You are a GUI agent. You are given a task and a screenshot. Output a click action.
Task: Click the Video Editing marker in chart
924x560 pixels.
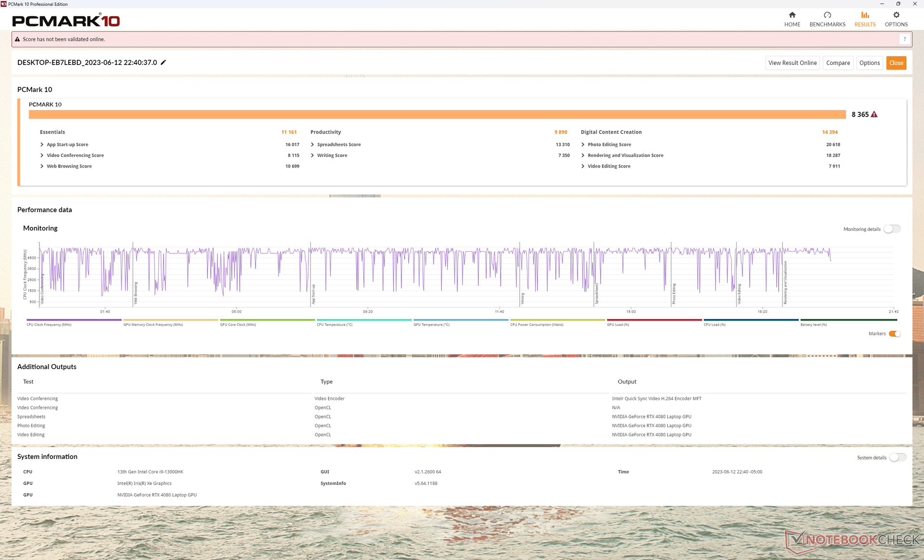(x=739, y=293)
